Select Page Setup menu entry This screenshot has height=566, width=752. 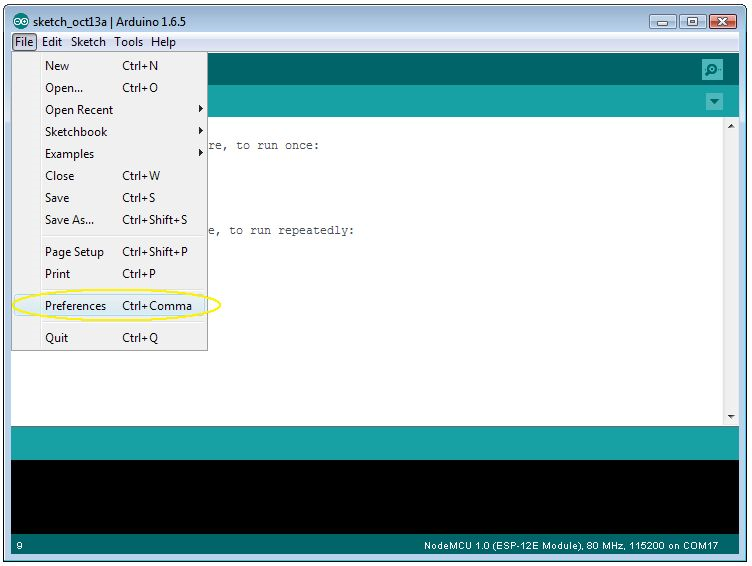[110, 252]
